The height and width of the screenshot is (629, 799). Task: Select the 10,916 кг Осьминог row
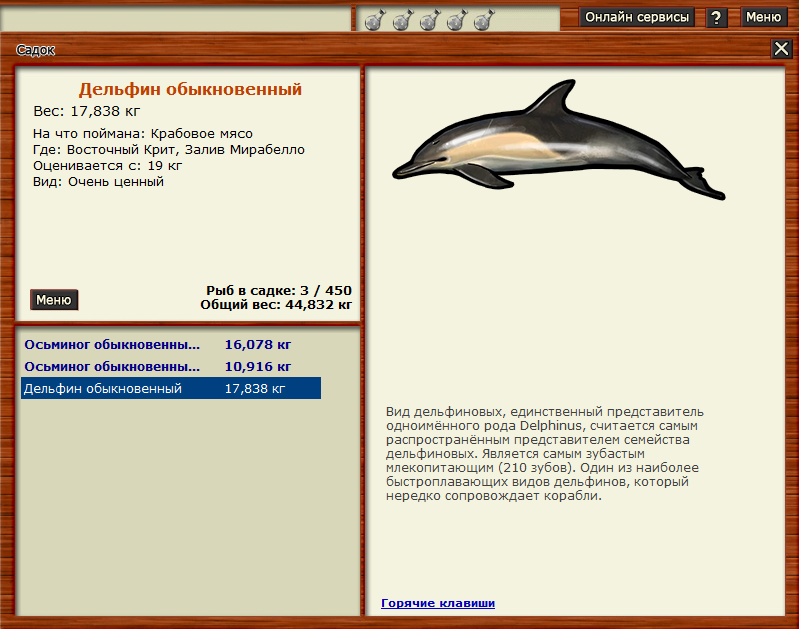click(171, 366)
